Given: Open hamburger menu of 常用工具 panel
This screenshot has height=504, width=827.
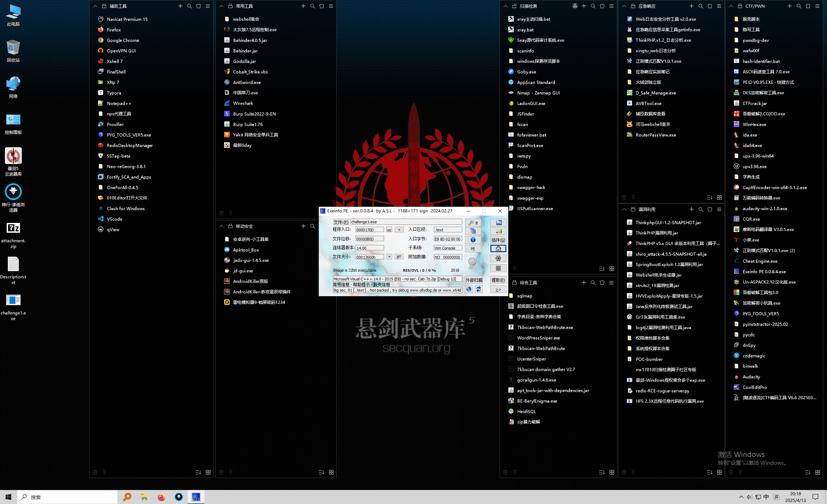Looking at the screenshot, I should tap(331, 6).
